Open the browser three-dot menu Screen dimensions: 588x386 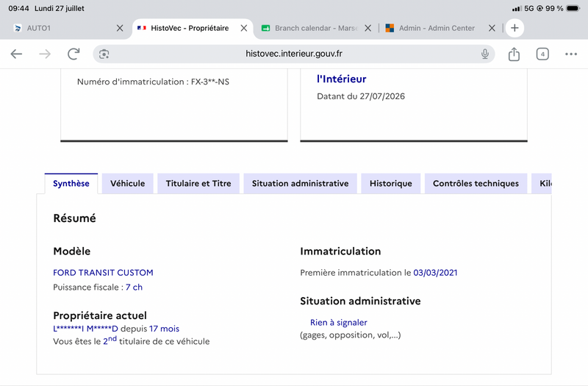coord(571,54)
